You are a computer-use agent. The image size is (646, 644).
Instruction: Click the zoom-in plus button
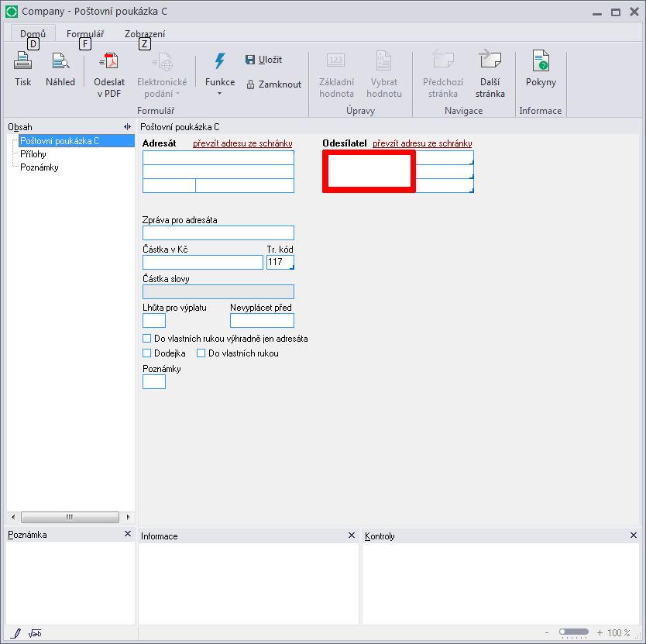(600, 633)
